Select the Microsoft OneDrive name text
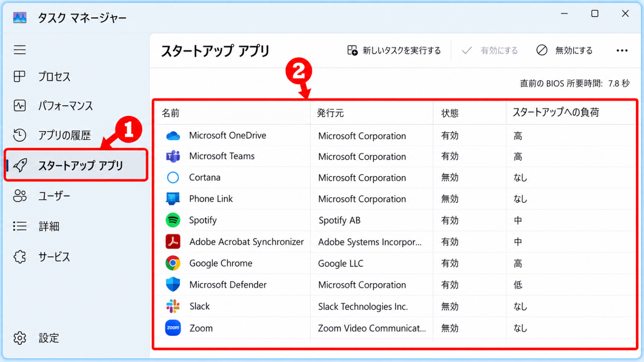 click(228, 136)
